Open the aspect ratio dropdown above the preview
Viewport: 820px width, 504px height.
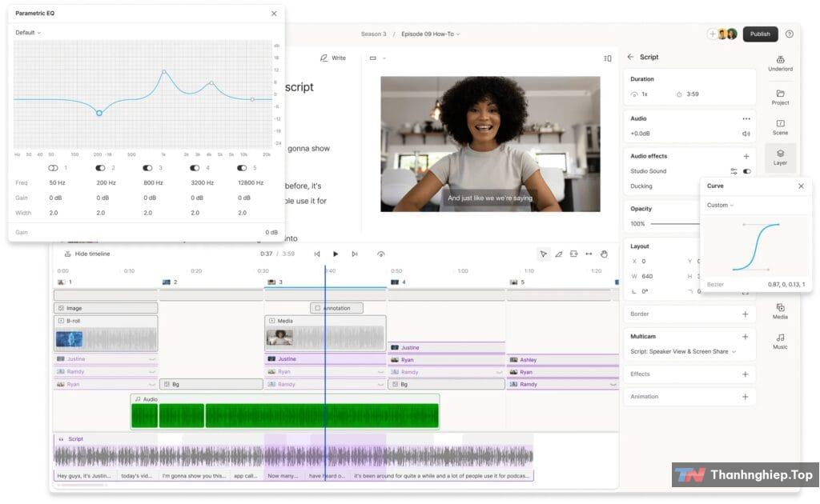[x=378, y=58]
